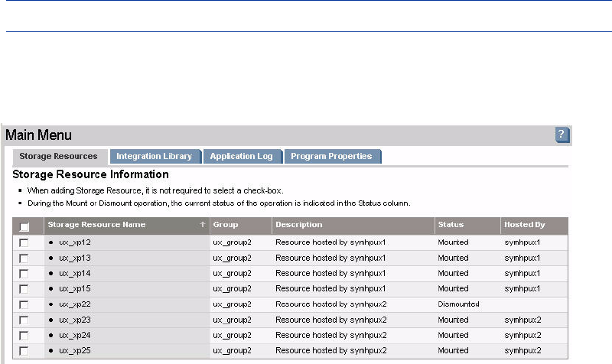Click the bullet icon beside ux_xp12

point(51,242)
